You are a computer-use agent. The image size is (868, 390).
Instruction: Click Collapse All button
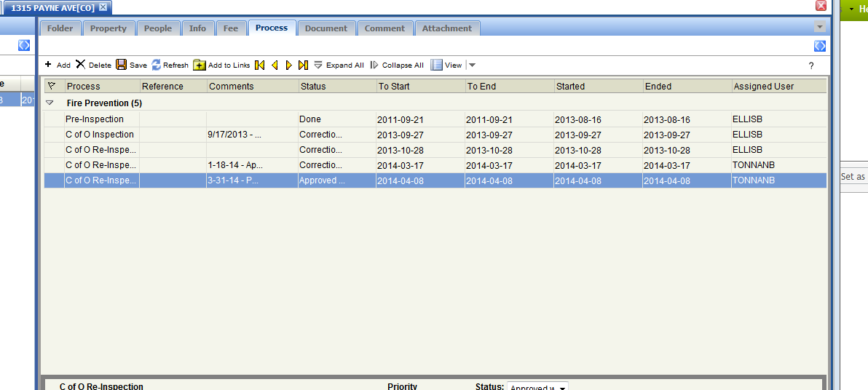click(397, 65)
